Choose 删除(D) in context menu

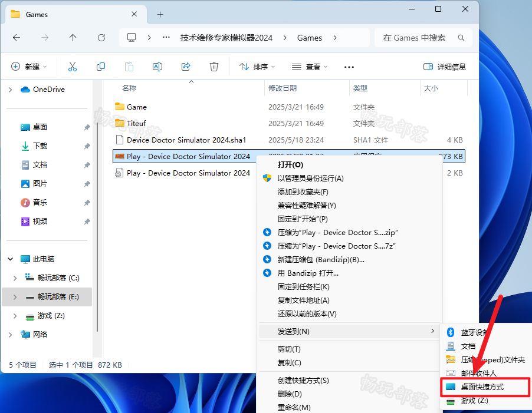coord(350,394)
